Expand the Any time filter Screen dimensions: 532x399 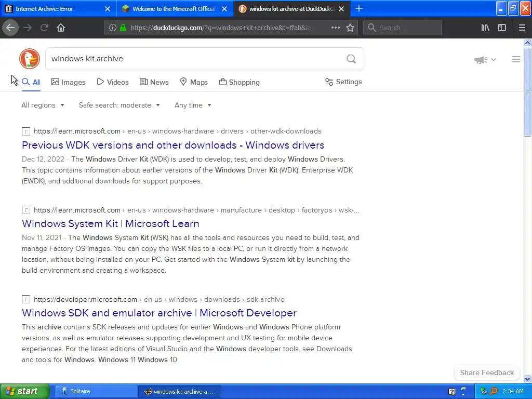(x=193, y=105)
